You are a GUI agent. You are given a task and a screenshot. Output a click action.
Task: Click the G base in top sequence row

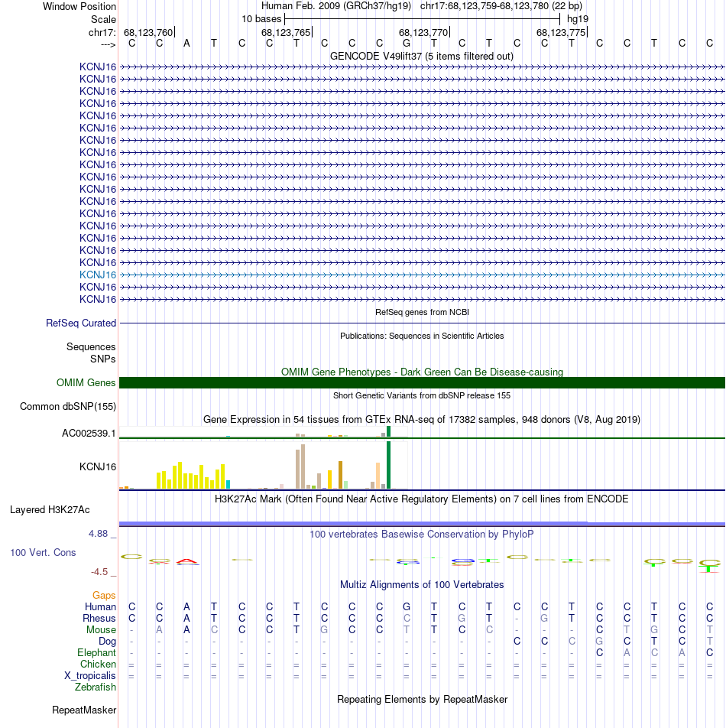[x=407, y=43]
